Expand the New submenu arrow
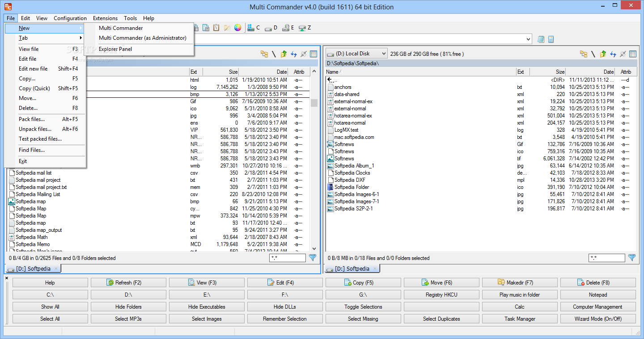Viewport: 644px width, 339px height. [x=81, y=28]
